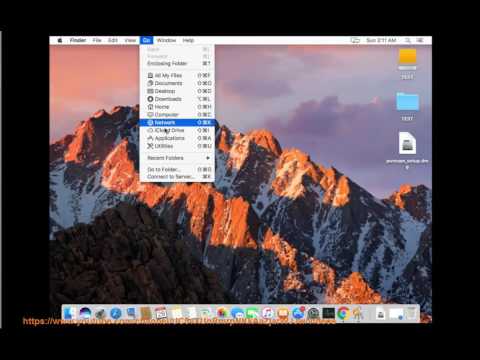Open Finder from the dock
The width and height of the screenshot is (480, 360).
point(70,313)
